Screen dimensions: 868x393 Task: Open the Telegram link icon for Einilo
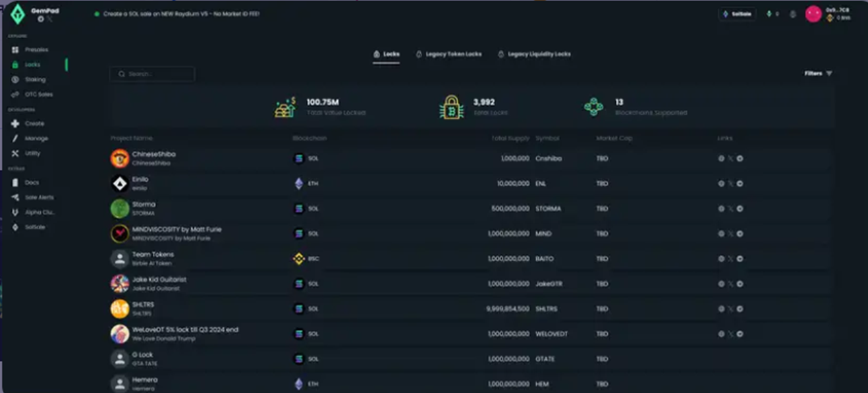pos(740,184)
